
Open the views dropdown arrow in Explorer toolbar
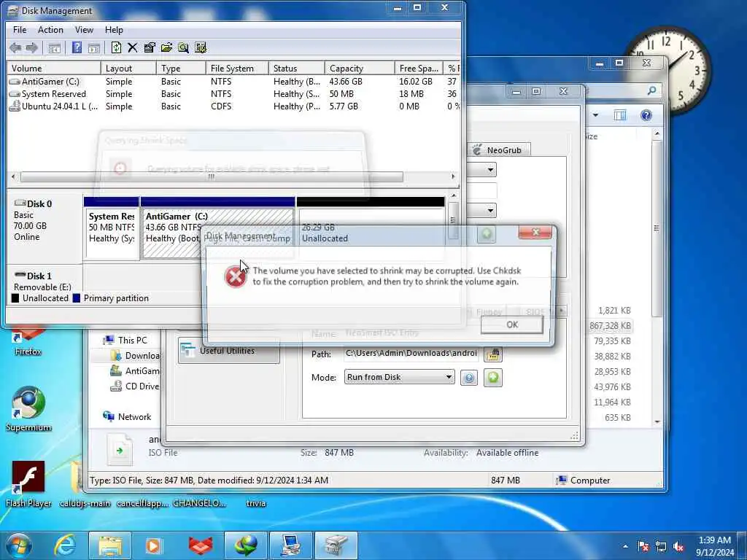[x=595, y=115]
